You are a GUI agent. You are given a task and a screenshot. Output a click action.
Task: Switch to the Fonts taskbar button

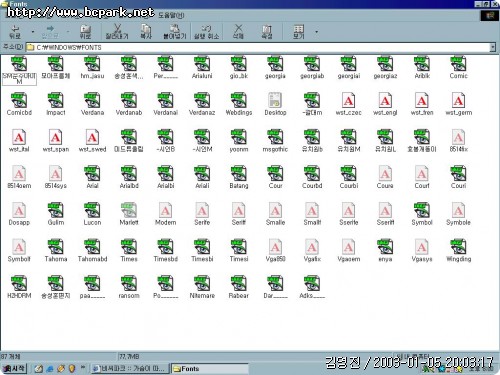pos(210,369)
